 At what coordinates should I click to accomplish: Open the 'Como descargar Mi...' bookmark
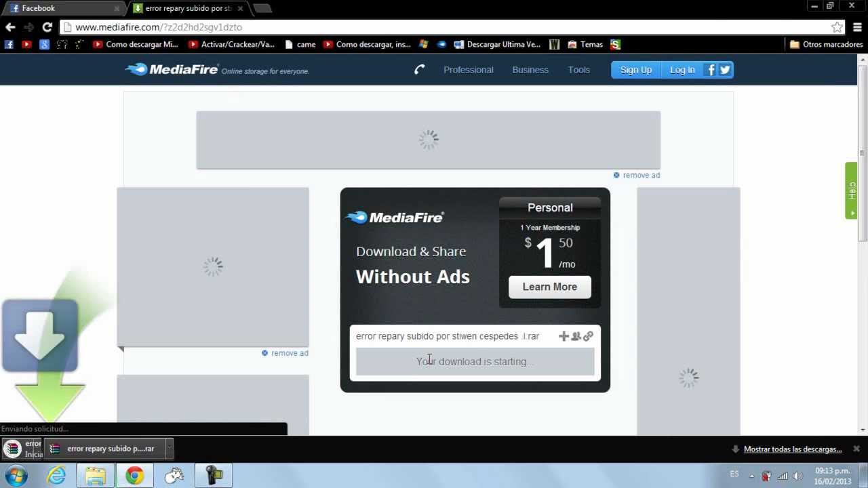tap(135, 44)
